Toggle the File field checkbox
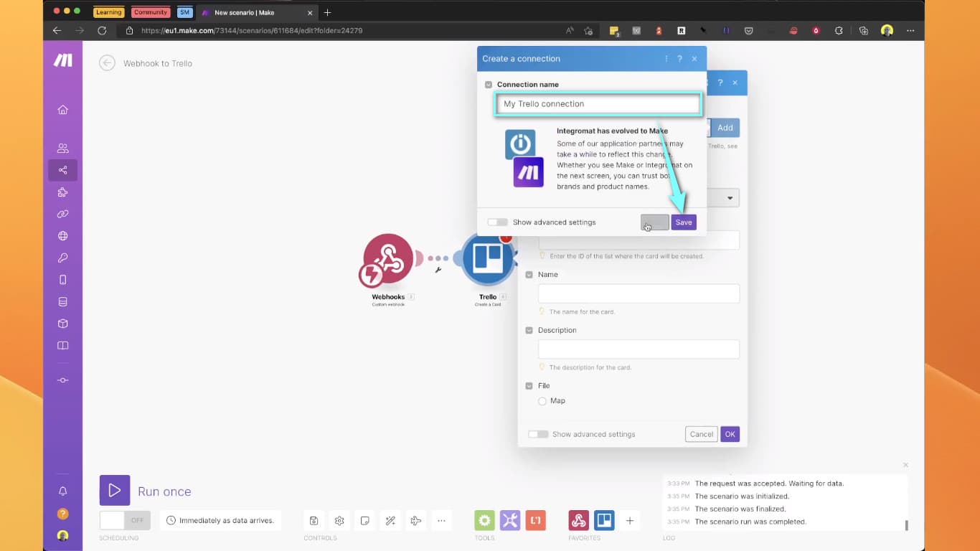 point(529,386)
